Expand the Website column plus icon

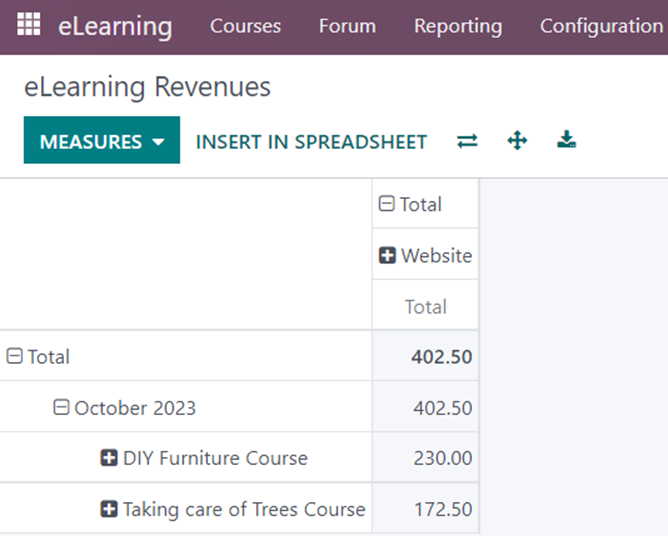click(x=388, y=256)
